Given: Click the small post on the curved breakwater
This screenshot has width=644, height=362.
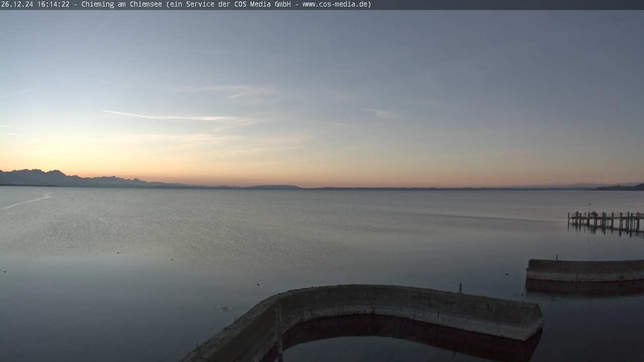Looking at the screenshot, I should click(x=460, y=288).
